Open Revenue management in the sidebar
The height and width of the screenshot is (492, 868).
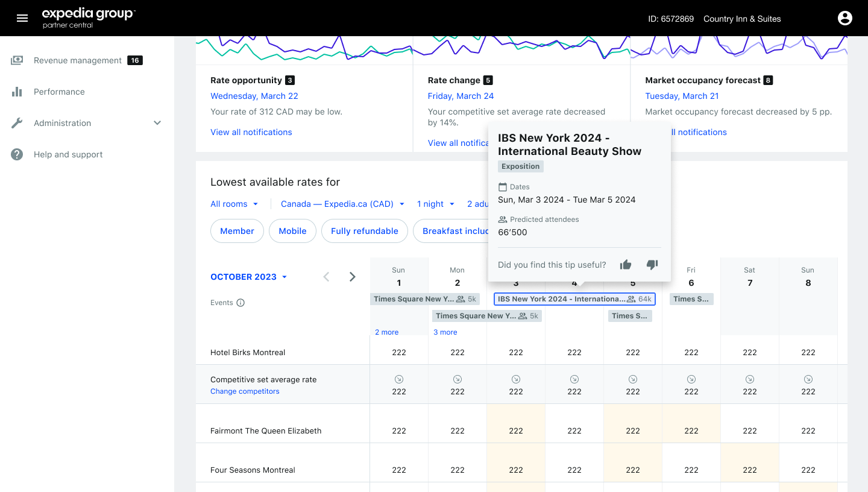[78, 60]
